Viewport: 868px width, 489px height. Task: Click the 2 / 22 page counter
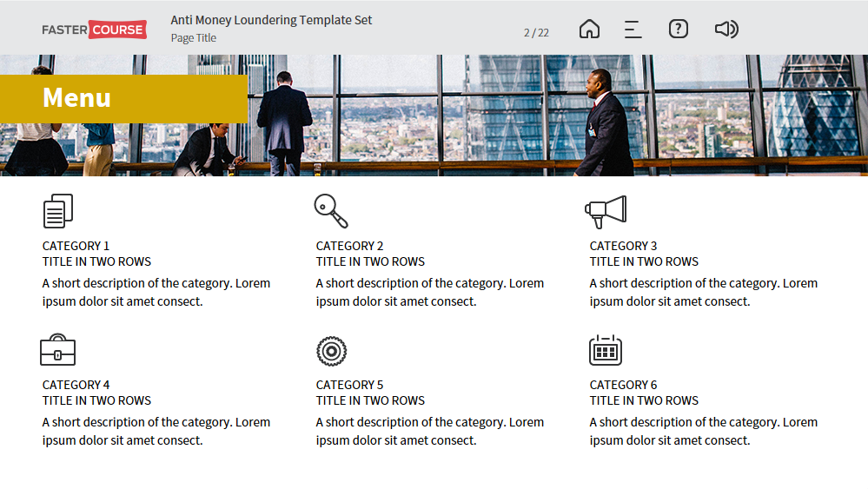(536, 33)
